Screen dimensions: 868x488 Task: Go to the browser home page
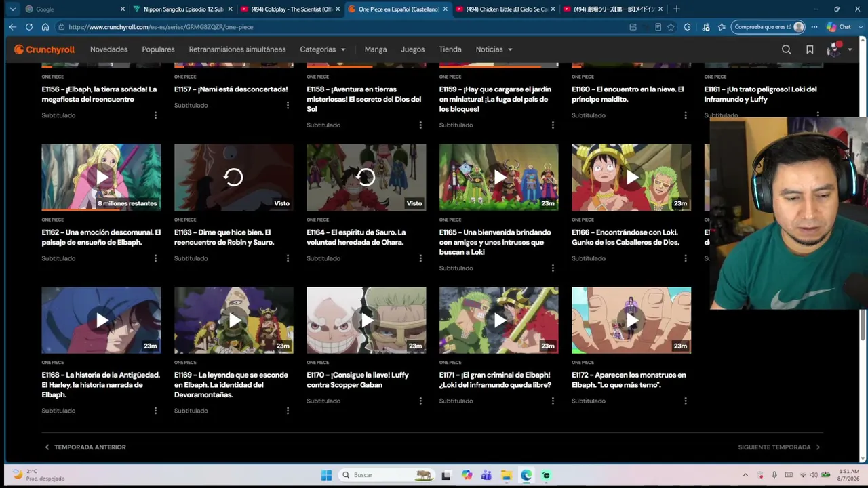point(45,27)
